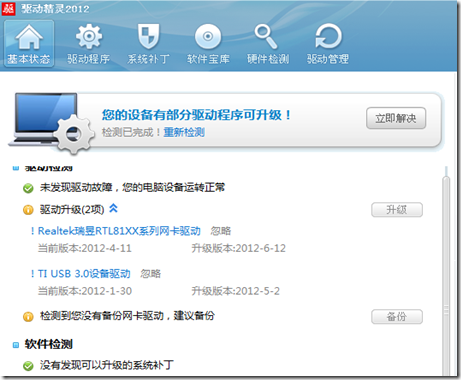461x380 pixels.
Task: Open the 软件宝库 disc tab
Action: (x=208, y=44)
